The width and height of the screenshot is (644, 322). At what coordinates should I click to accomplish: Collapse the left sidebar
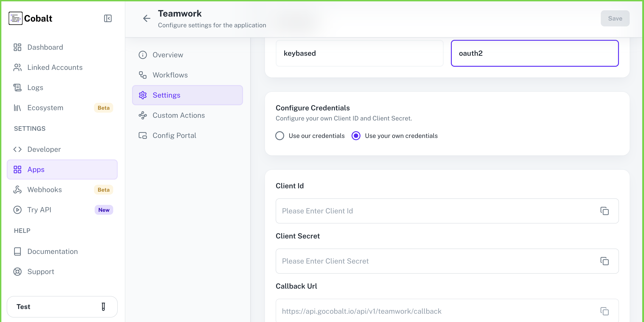(107, 18)
